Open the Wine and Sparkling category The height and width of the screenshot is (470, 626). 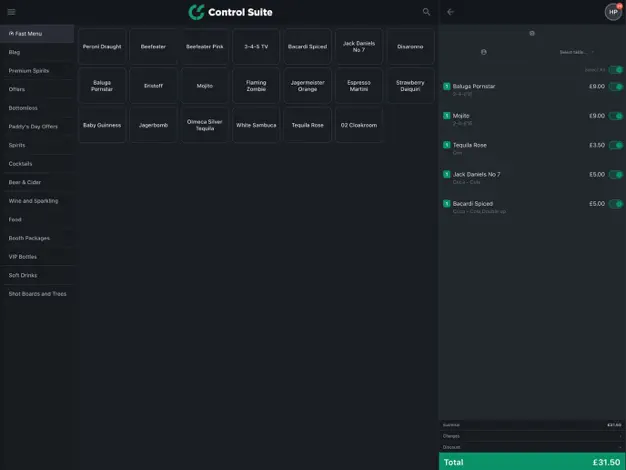37,201
